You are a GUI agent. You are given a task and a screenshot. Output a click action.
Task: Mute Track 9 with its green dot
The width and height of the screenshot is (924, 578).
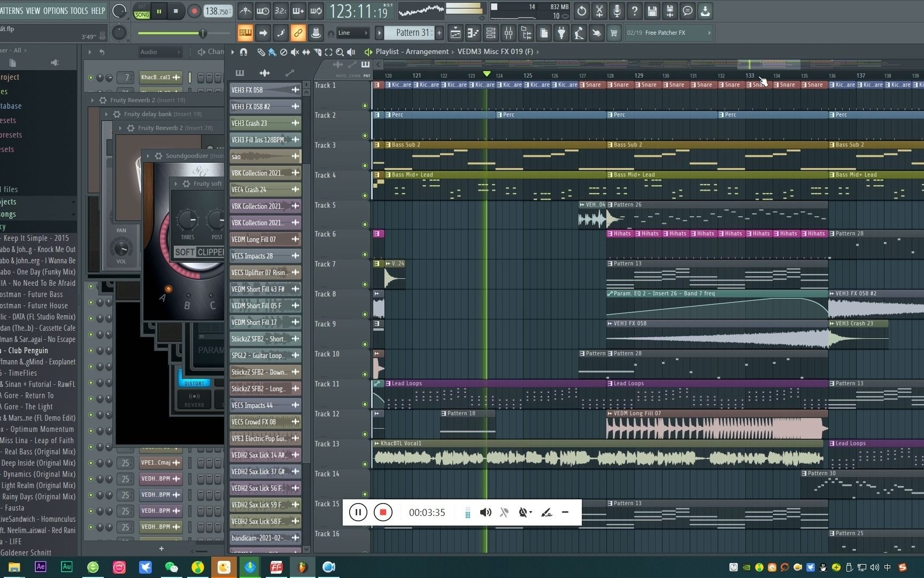click(365, 344)
